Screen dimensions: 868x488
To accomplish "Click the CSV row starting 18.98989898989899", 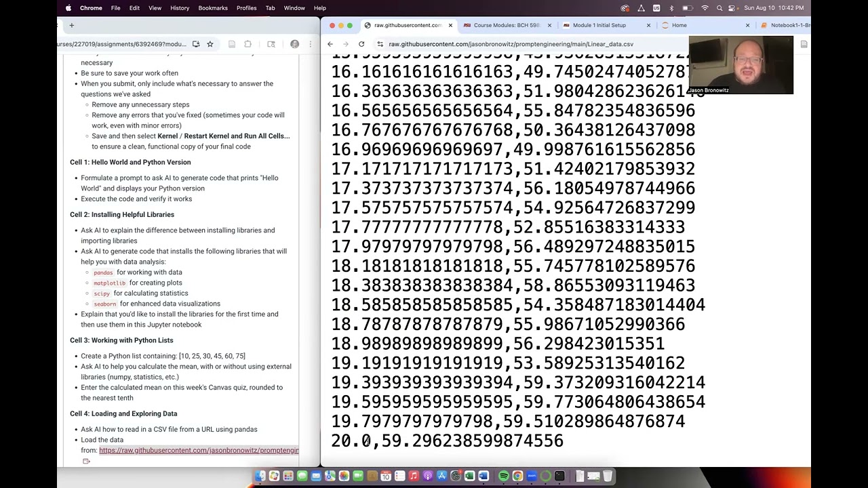I will [x=498, y=344].
